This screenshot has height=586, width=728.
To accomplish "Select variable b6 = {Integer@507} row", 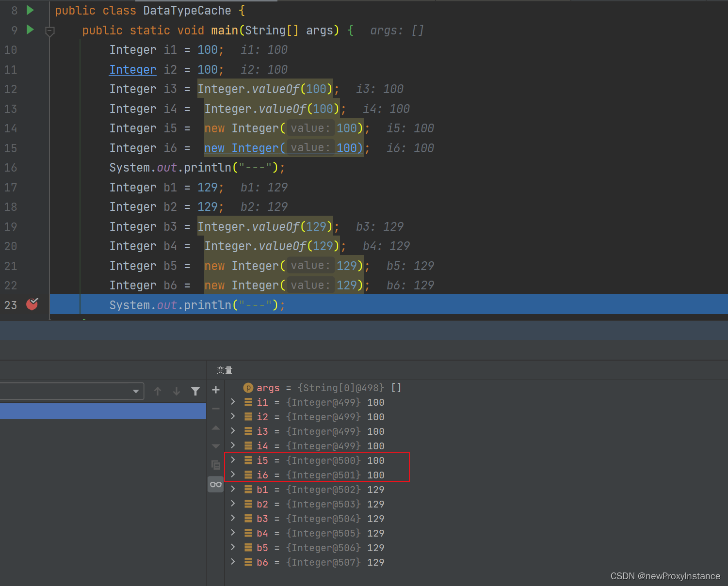I will tap(321, 562).
